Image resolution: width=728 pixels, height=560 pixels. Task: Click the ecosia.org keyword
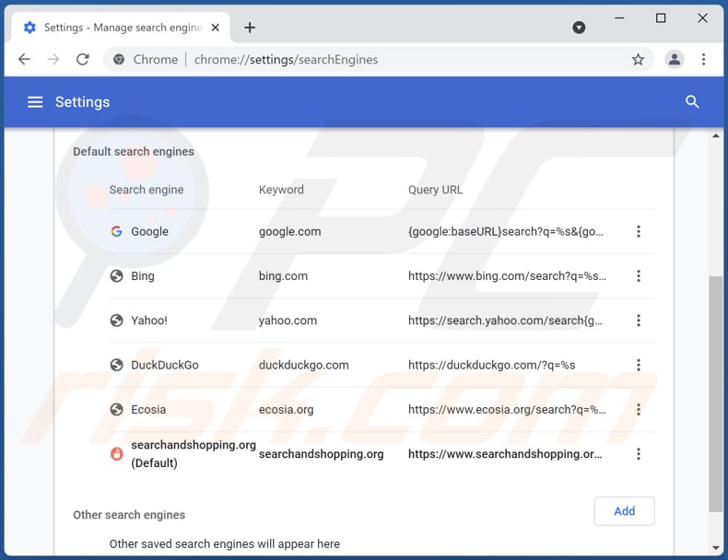click(286, 410)
